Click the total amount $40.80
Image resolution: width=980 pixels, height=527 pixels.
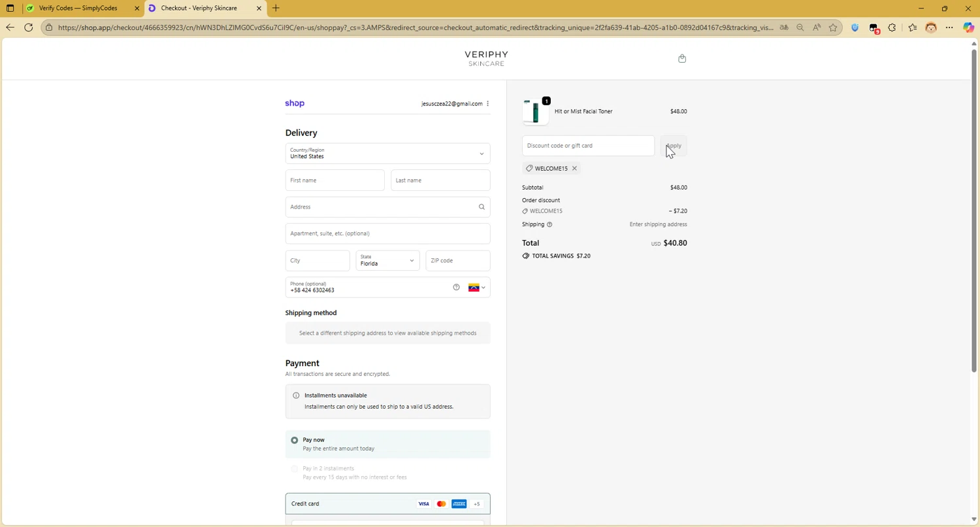[675, 243]
